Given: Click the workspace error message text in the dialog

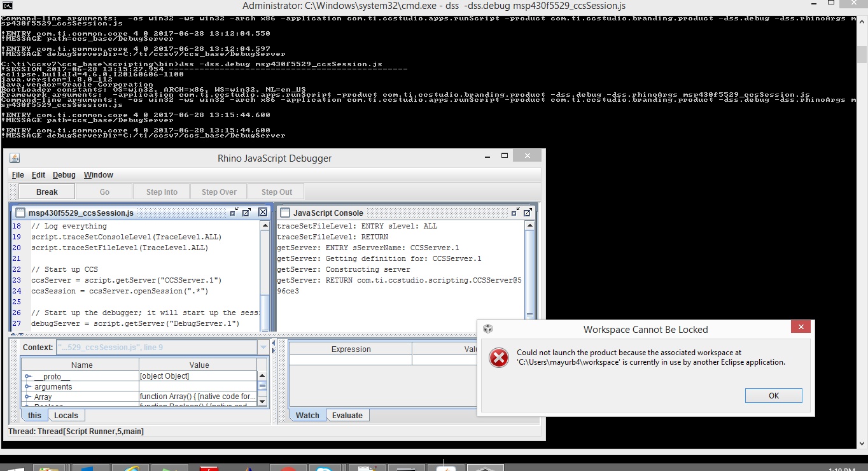Looking at the screenshot, I should [651, 357].
